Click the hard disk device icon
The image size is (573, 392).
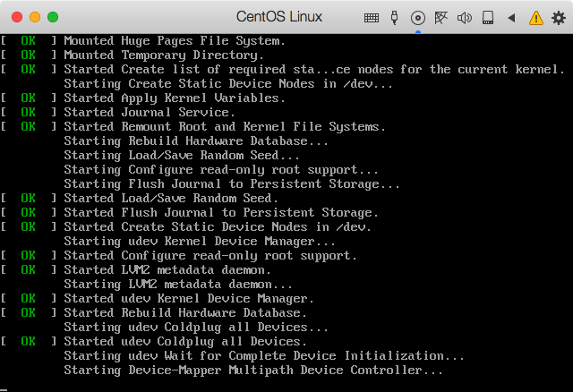(488, 17)
